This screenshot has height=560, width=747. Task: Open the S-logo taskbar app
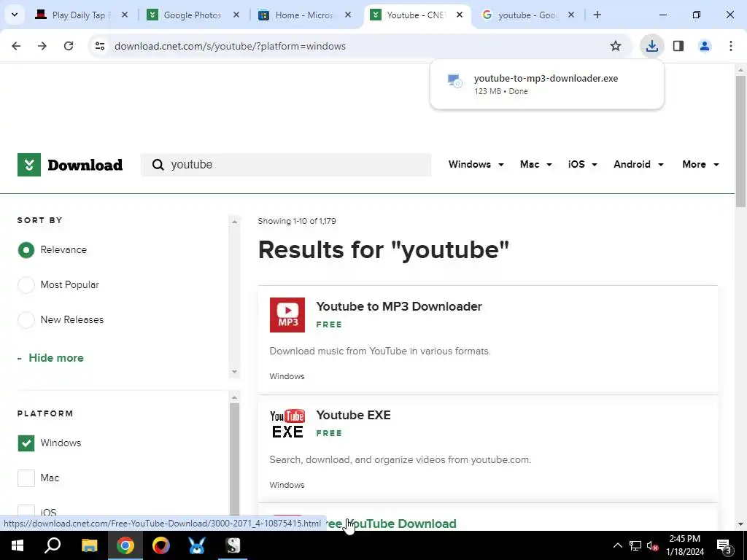[233, 545]
